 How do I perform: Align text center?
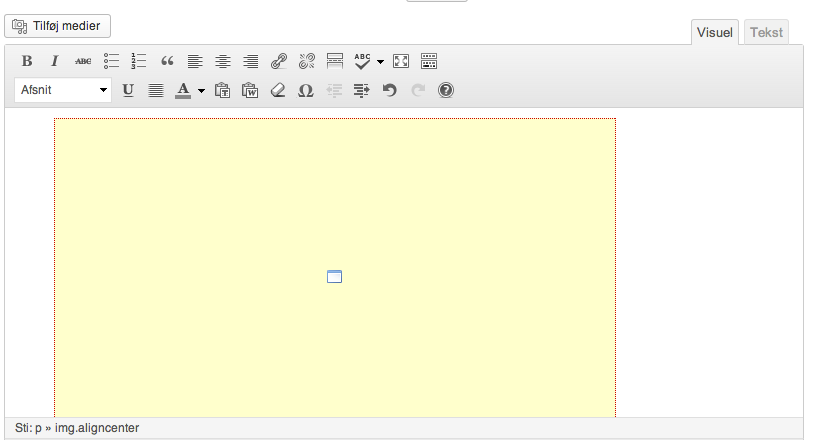[223, 61]
